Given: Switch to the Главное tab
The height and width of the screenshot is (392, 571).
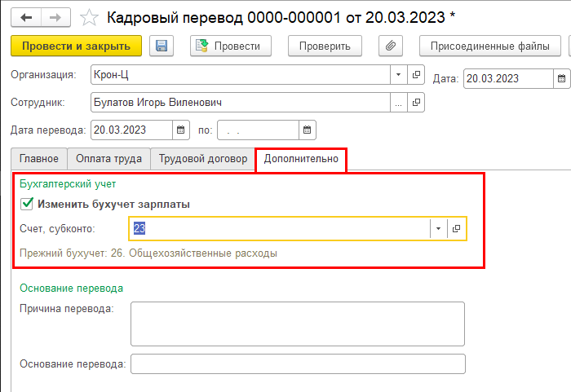Looking at the screenshot, I should 38,159.
